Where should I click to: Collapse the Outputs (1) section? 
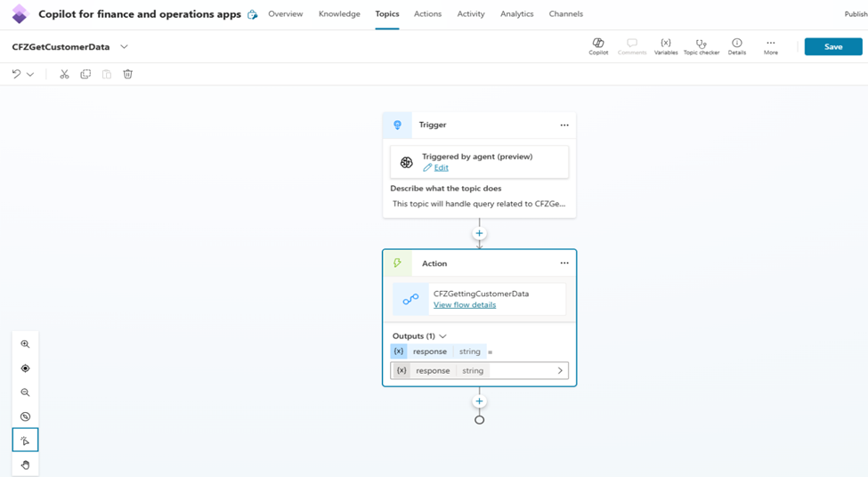click(442, 336)
